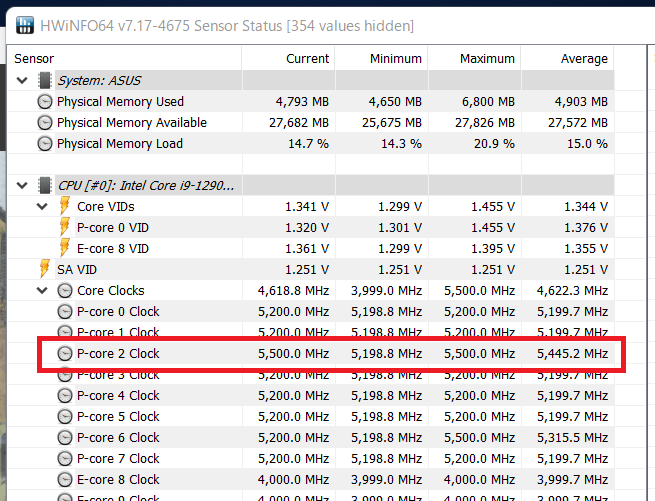Click the 4,622.3 MHz Core Clocks average

(x=572, y=290)
